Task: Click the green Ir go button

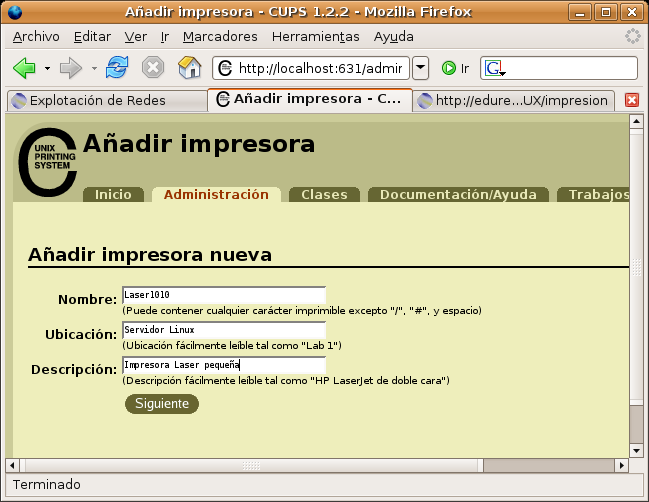Action: click(455, 68)
